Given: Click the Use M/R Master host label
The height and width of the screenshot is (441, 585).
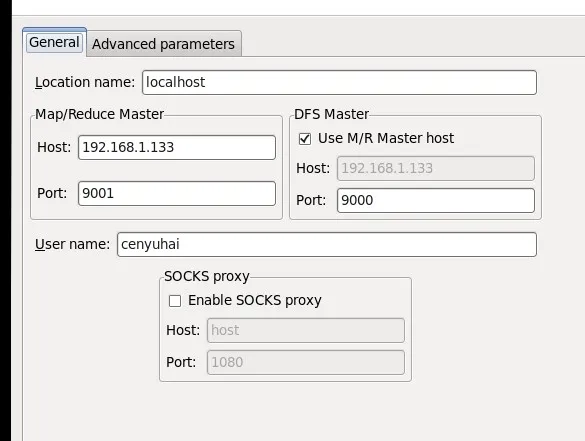Looking at the screenshot, I should pyautogui.click(x=386, y=138).
